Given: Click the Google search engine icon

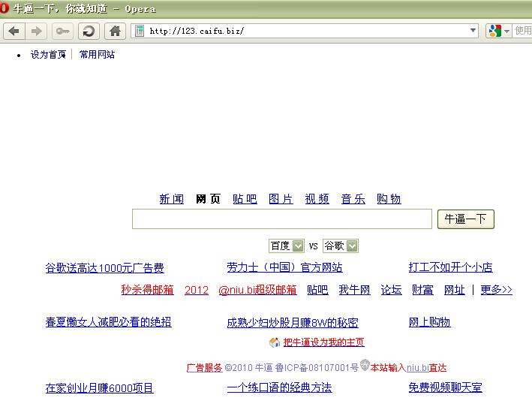Looking at the screenshot, I should [x=495, y=31].
